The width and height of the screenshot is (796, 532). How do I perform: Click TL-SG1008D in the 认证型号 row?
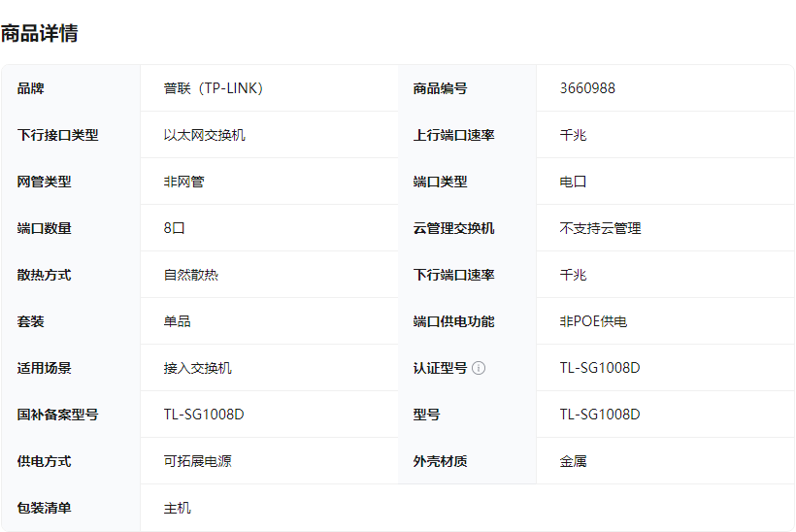[600, 368]
